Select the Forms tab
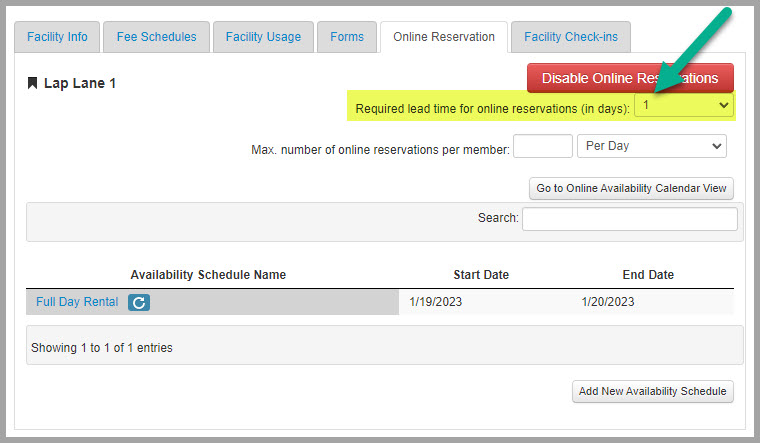The image size is (760, 443). tap(347, 37)
